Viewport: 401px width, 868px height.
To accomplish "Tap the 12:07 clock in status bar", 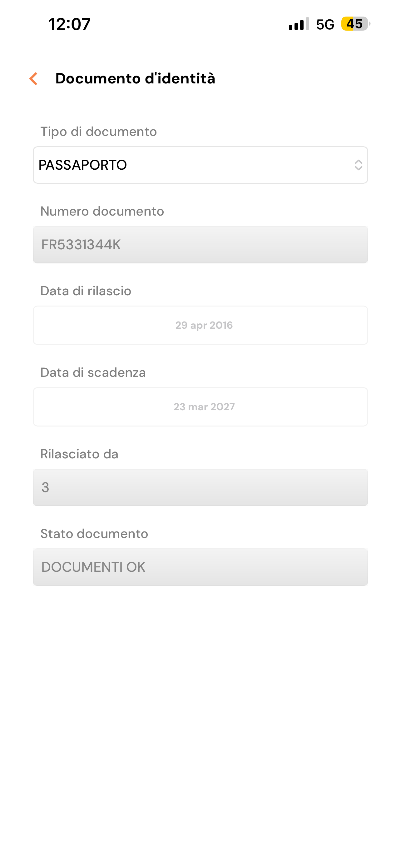I will 69,24.
